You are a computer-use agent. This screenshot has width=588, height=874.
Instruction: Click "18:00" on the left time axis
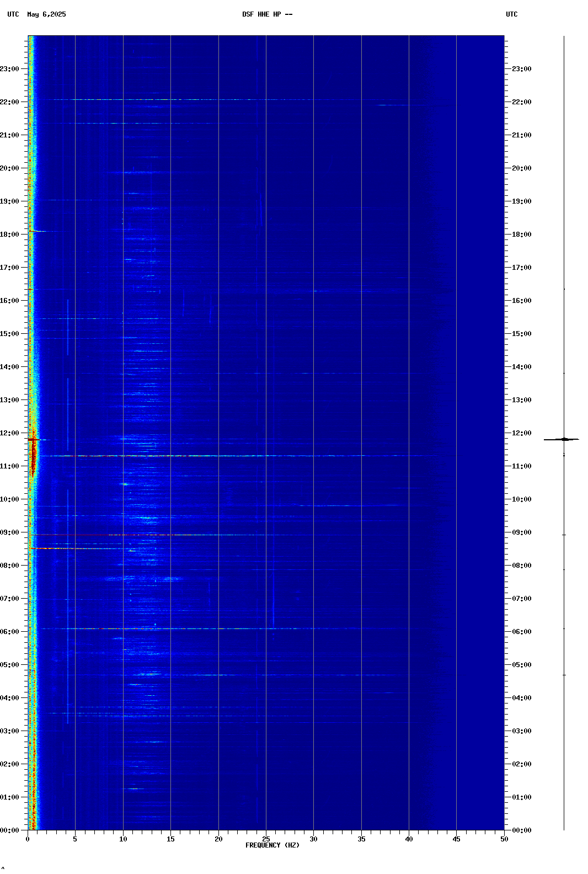(x=9, y=235)
